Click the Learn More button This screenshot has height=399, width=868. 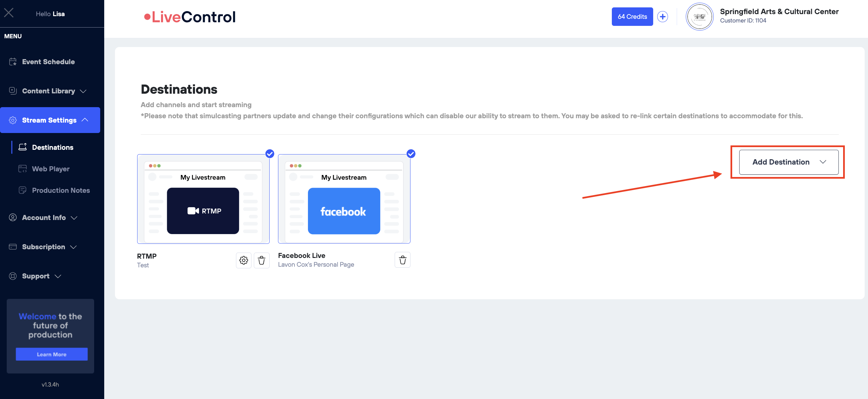(51, 354)
